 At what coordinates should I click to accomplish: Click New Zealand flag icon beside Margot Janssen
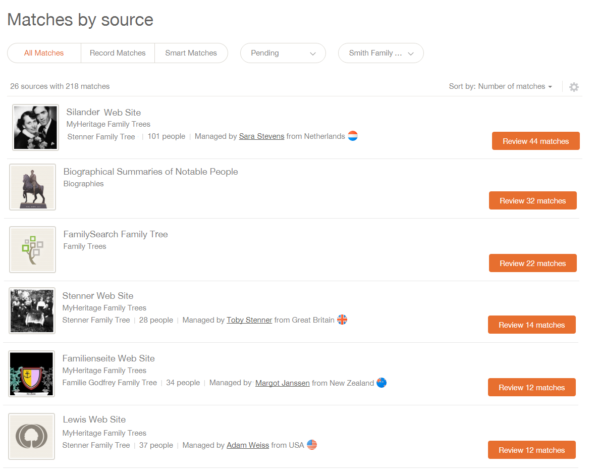point(381,382)
